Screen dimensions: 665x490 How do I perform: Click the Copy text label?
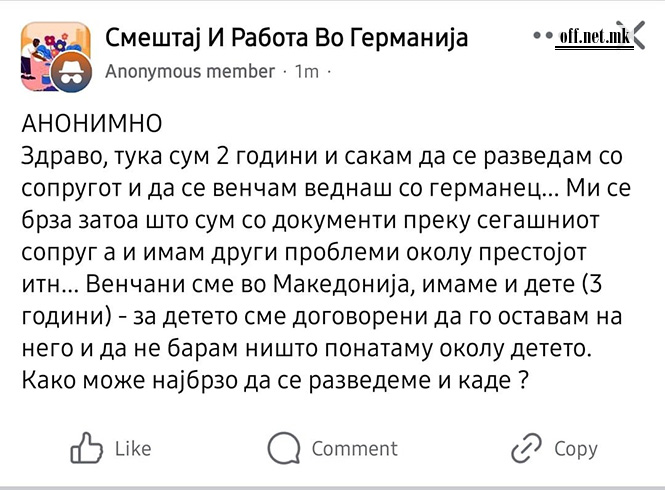tap(576, 449)
